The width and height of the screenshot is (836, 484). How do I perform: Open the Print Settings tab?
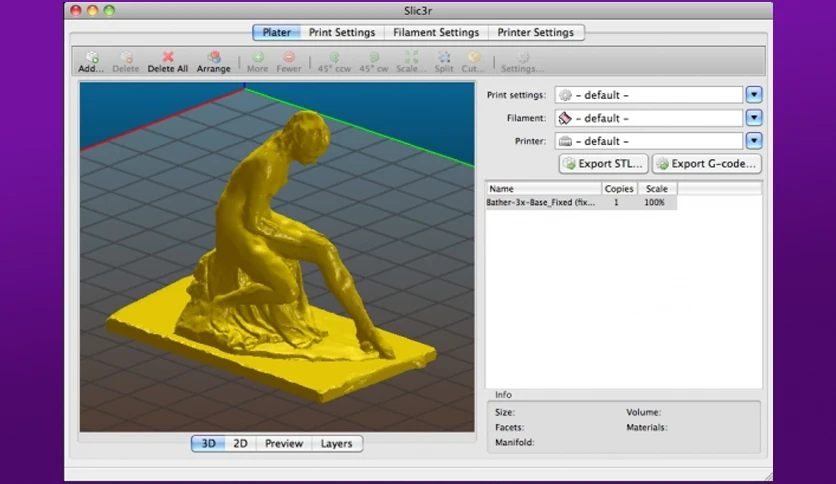(x=342, y=33)
